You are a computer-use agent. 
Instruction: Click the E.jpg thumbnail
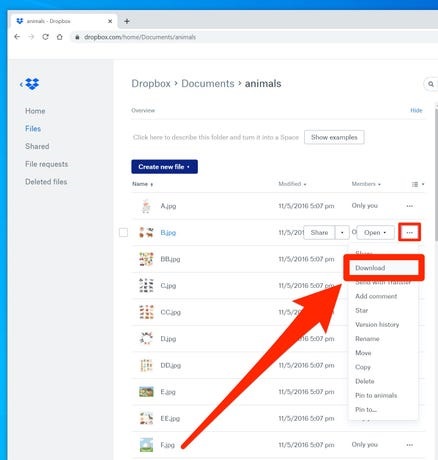[146, 392]
